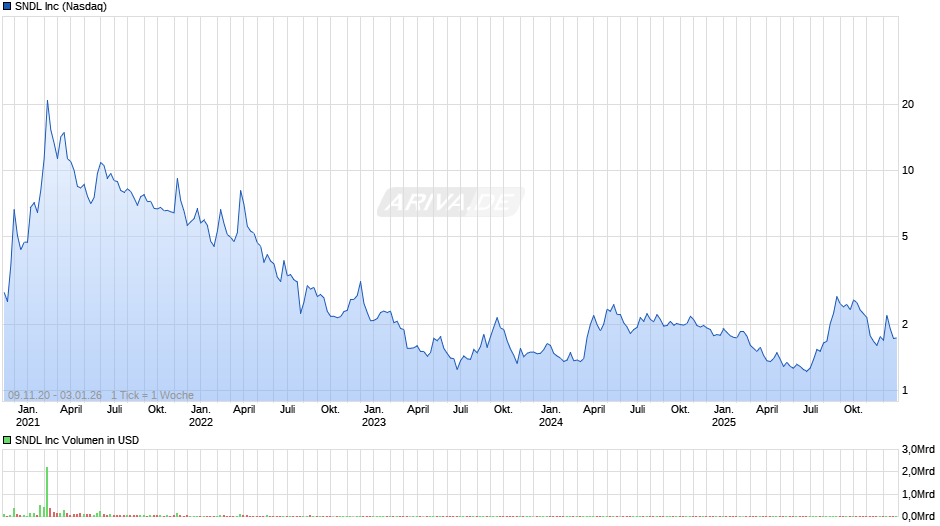940x526 pixels.
Task: Click the '3,0Mrd' volume axis label
Action: coord(918,450)
